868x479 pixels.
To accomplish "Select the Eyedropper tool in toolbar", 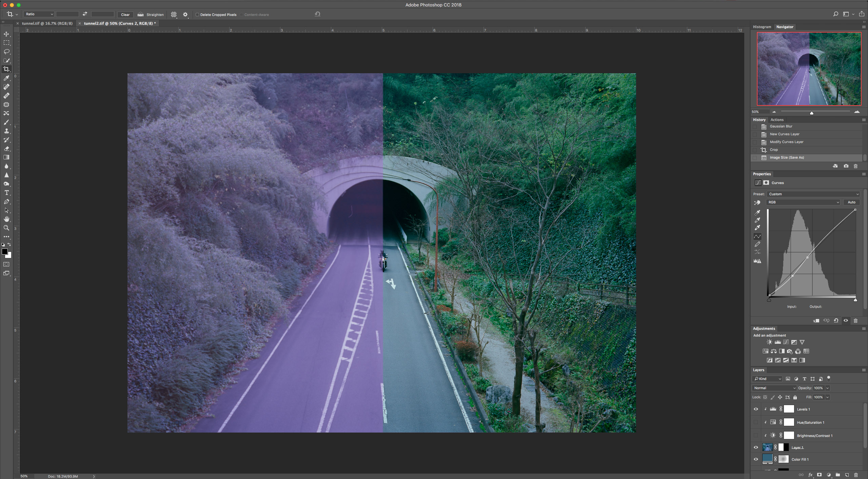I will (6, 78).
